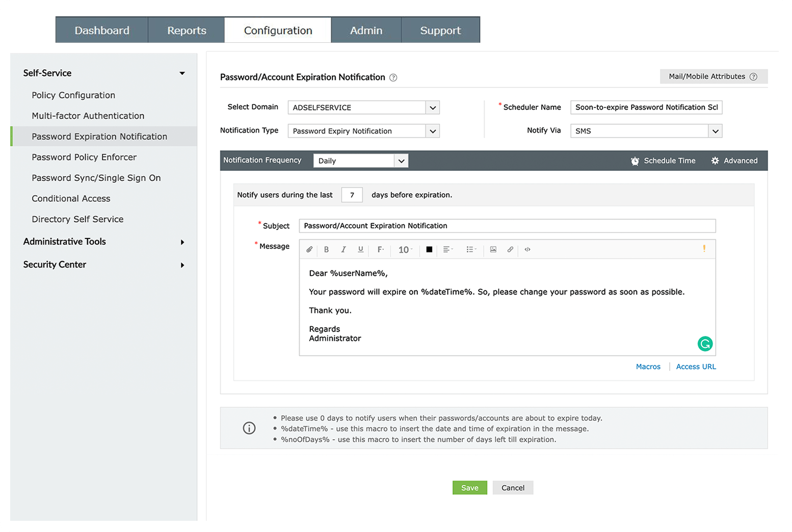This screenshot has width=792, height=532.
Task: Open Multi-factor Authentication settings
Action: tap(88, 116)
